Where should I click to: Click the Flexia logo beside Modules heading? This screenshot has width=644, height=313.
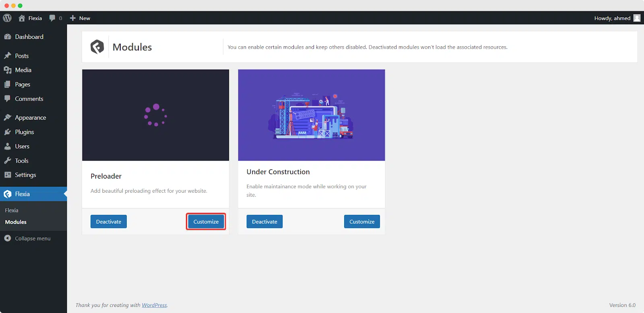tap(97, 47)
